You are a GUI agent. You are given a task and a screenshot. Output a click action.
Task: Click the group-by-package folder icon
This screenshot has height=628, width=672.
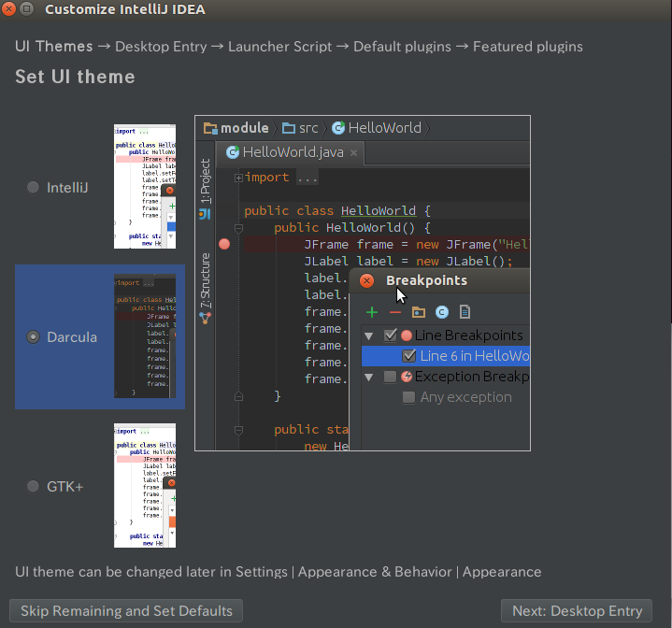pos(419,312)
